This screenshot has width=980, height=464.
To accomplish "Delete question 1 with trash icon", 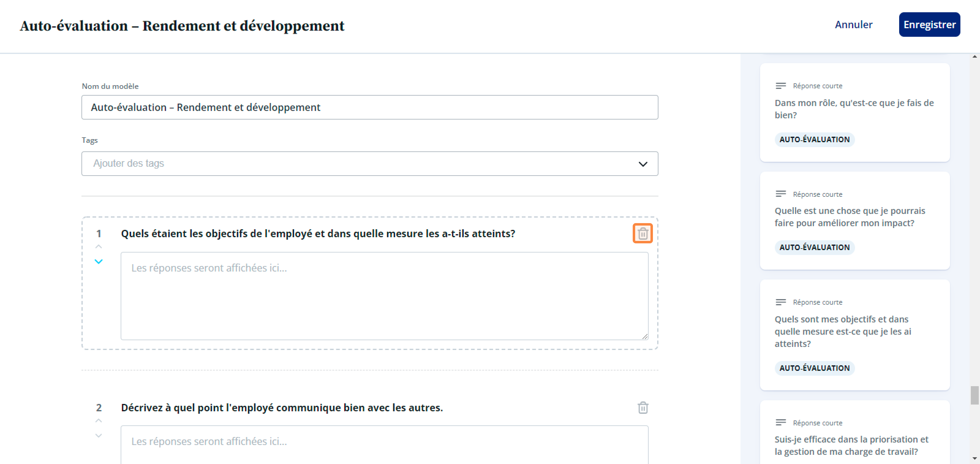I will pyautogui.click(x=643, y=233).
